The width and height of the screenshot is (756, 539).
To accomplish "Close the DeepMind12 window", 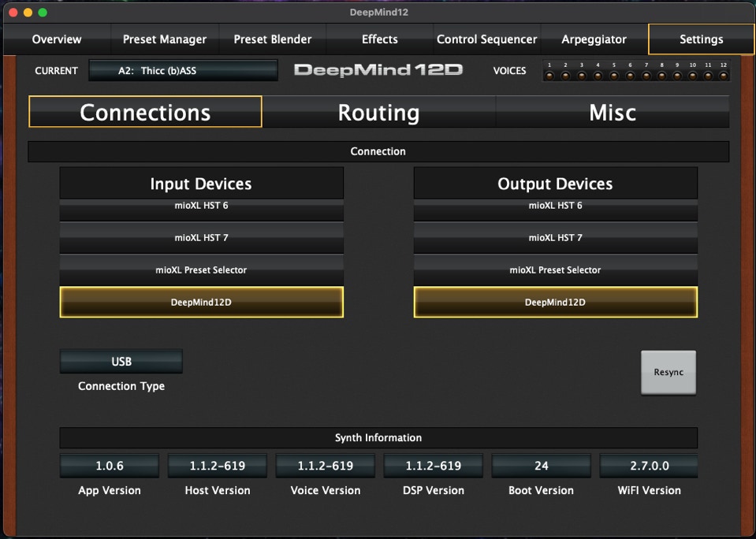I will (13, 12).
